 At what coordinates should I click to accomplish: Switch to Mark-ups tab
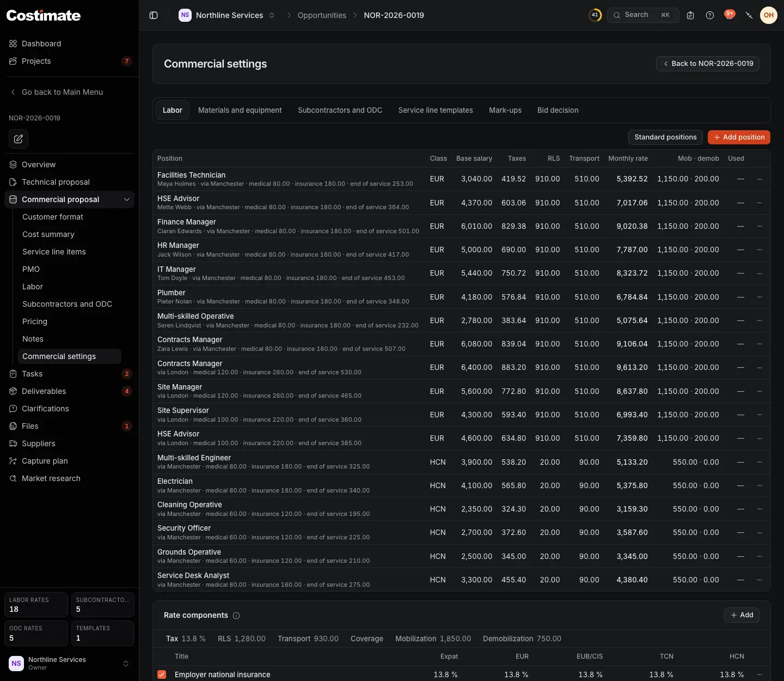505,110
